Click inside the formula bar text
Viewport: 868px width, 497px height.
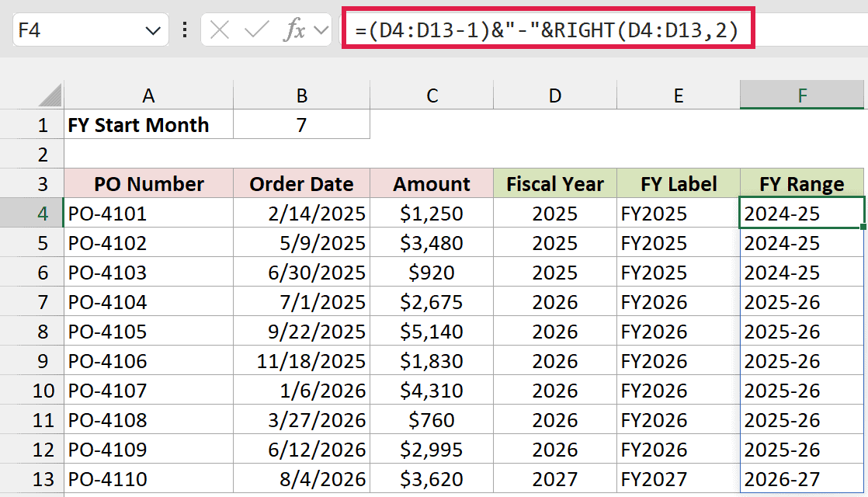click(x=547, y=30)
